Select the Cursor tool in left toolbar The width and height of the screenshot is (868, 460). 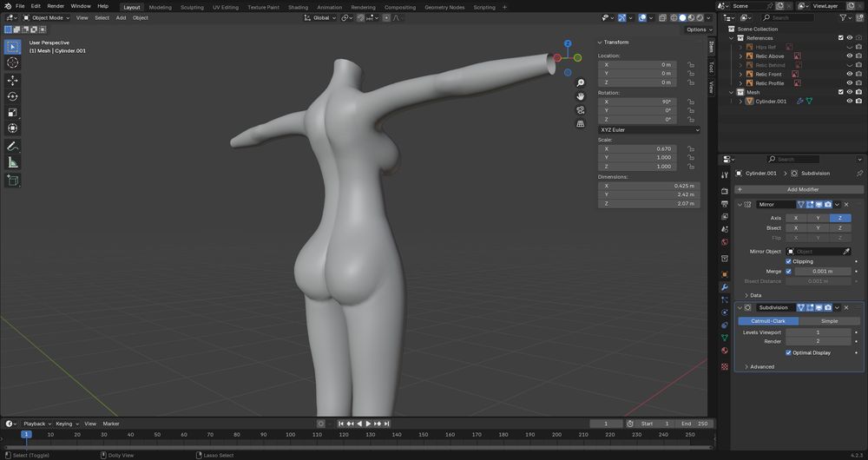(x=12, y=63)
